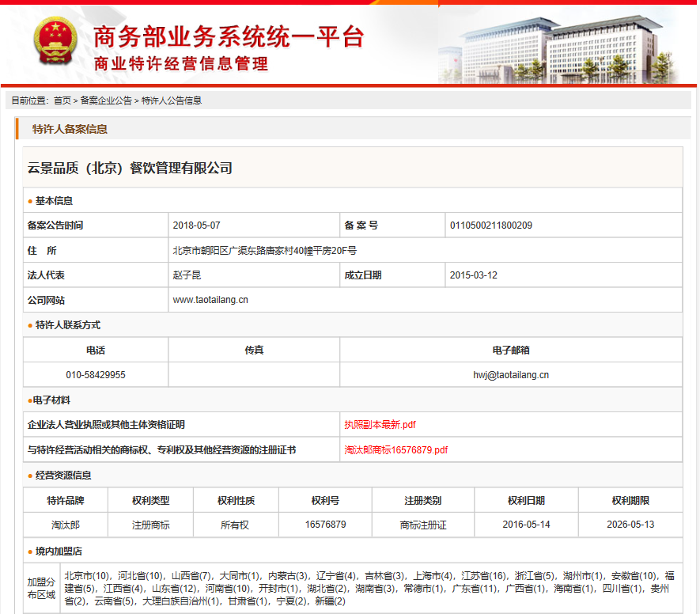Click the 电子材料 section label
Viewport: 700px width, 614px height.
(x=51, y=400)
